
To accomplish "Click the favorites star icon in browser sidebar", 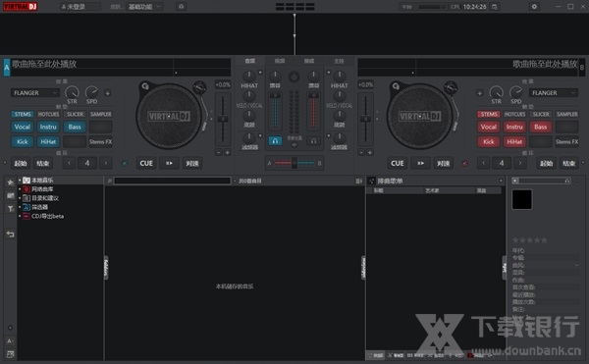I will click(x=10, y=182).
